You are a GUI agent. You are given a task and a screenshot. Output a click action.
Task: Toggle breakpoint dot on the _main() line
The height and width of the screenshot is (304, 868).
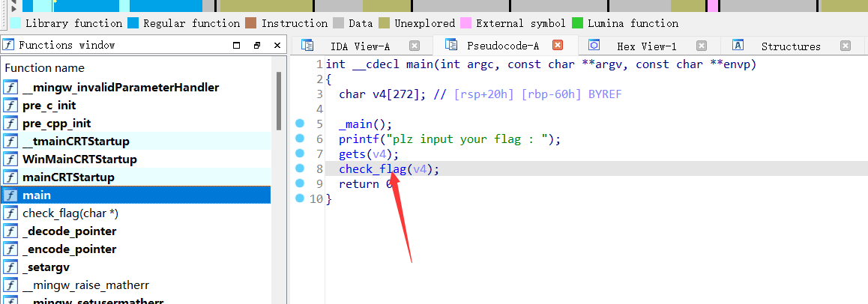click(300, 124)
